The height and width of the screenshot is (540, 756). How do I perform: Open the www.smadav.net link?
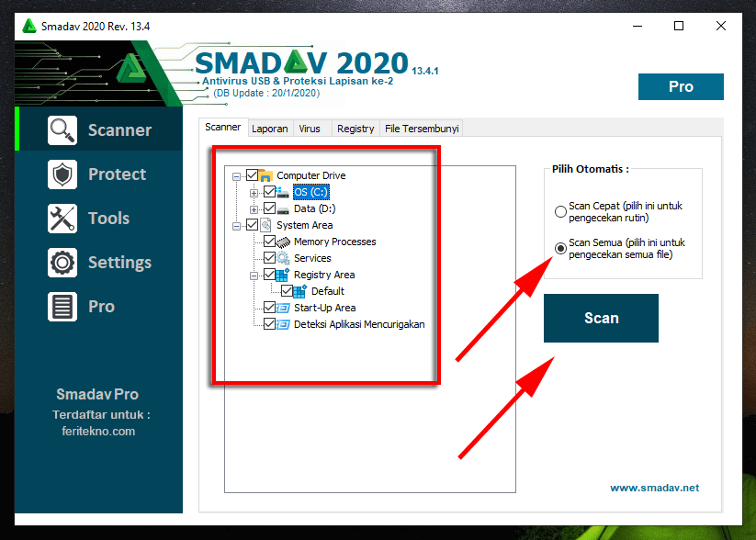pyautogui.click(x=654, y=488)
